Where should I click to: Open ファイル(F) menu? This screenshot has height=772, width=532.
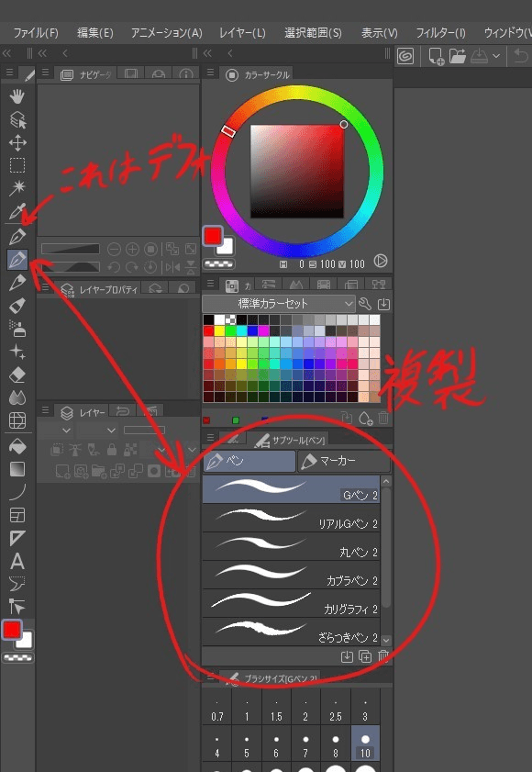coord(36,33)
